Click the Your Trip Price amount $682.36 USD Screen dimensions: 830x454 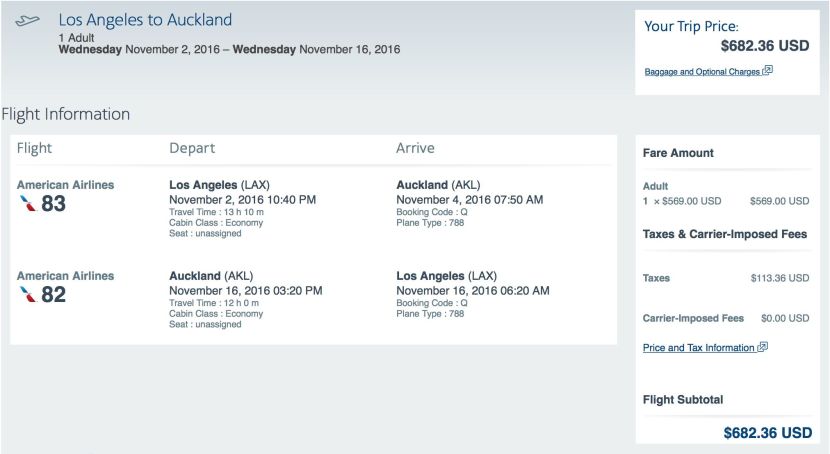tap(765, 46)
